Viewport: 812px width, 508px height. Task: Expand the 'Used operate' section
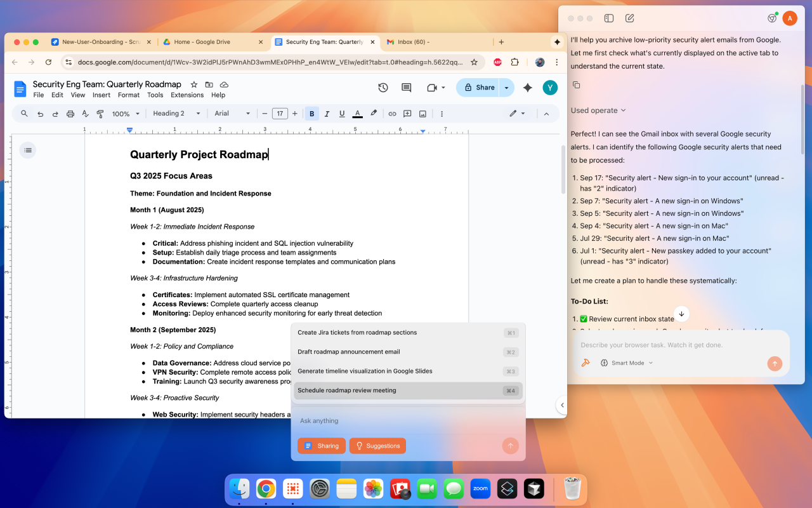point(598,110)
